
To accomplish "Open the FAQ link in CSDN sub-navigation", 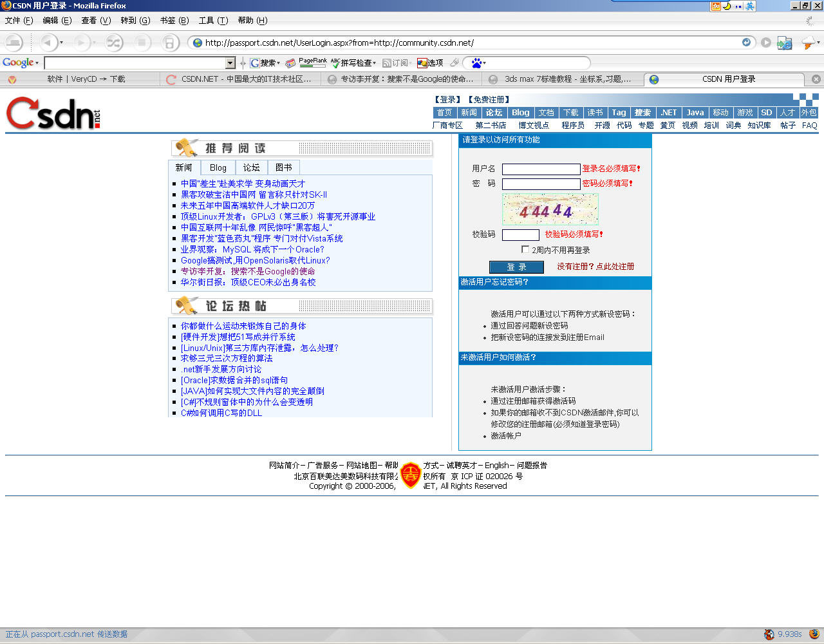I will coord(809,126).
